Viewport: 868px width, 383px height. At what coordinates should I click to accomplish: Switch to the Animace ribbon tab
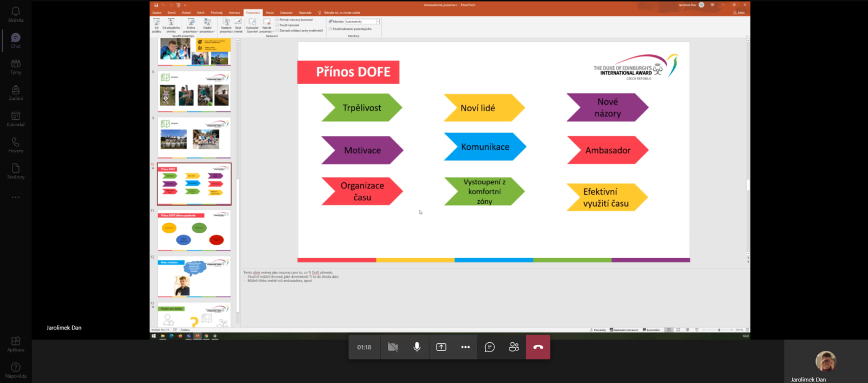click(234, 12)
